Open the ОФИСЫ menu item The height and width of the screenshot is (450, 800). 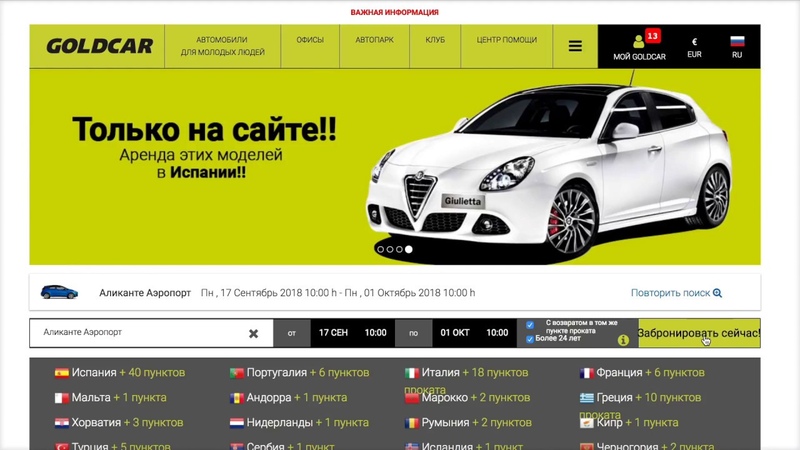(310, 40)
